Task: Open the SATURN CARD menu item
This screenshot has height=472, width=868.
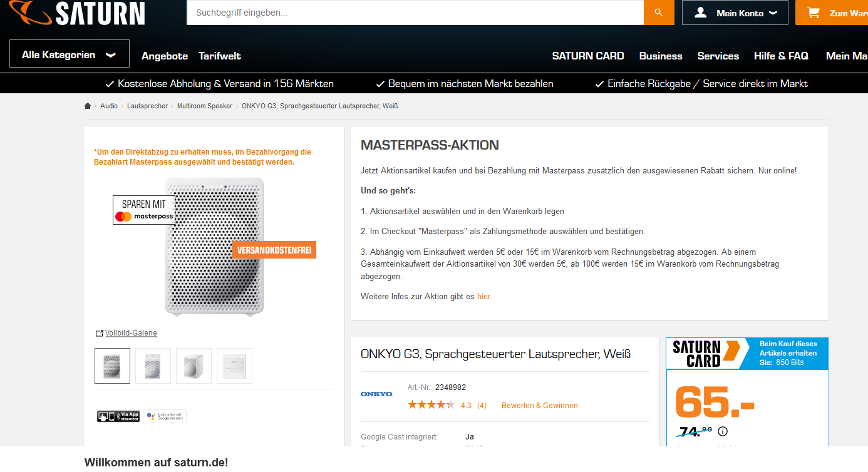Action: 588,56
